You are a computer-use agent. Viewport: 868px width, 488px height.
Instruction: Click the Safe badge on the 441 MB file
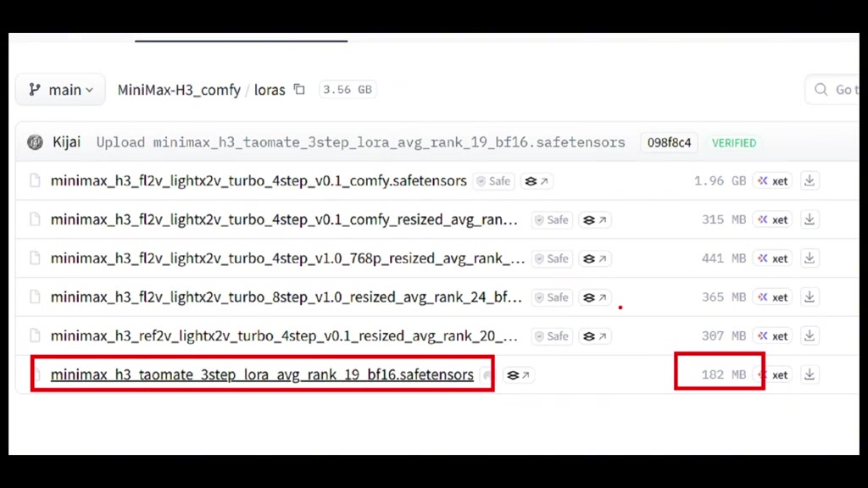point(552,258)
